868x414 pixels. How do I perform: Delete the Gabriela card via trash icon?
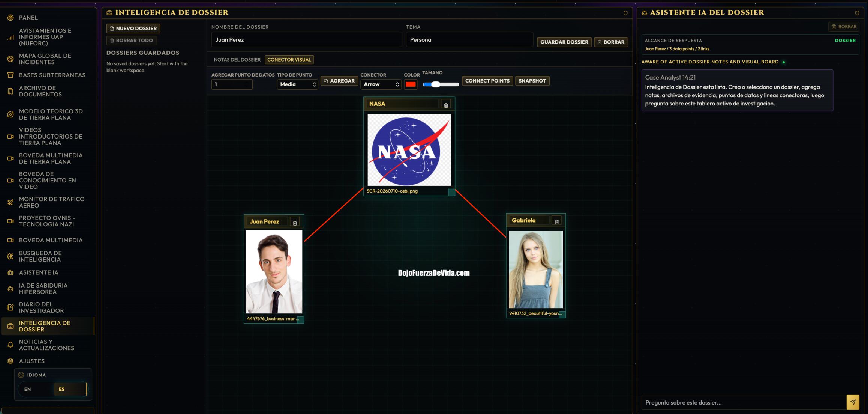(557, 221)
